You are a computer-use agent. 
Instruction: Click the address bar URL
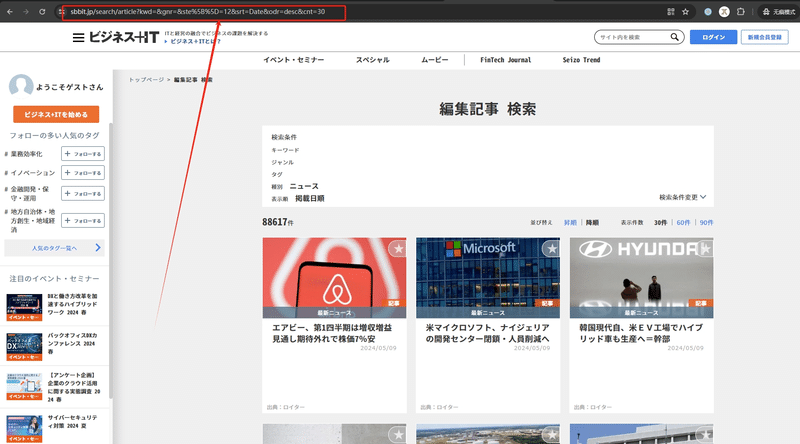pos(198,12)
